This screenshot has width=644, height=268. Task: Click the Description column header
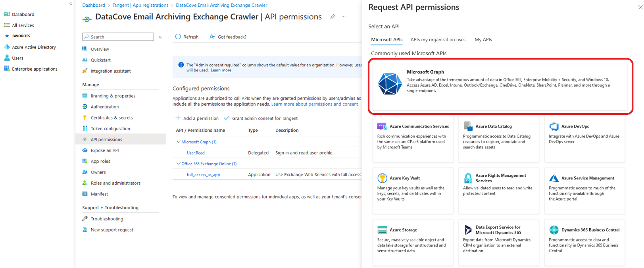(287, 130)
